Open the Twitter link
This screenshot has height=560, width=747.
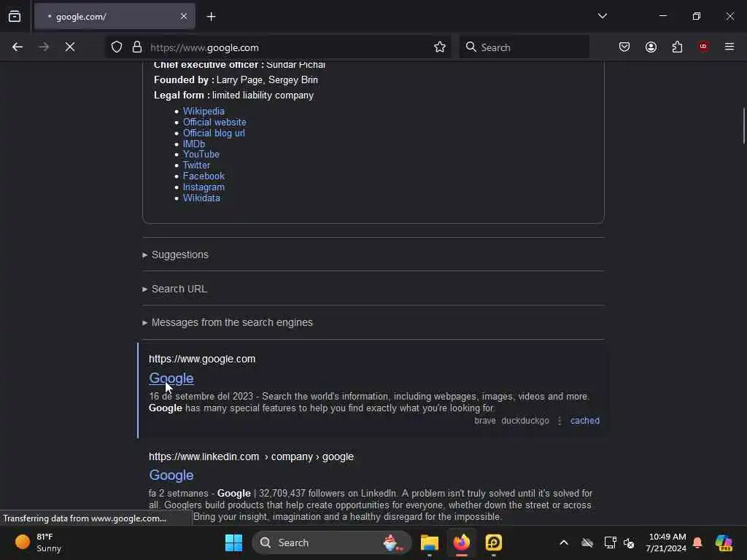[x=196, y=166]
